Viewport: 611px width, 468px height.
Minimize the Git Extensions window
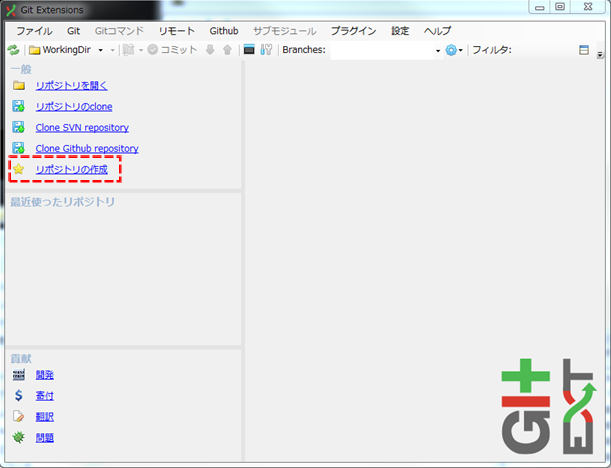(539, 7)
